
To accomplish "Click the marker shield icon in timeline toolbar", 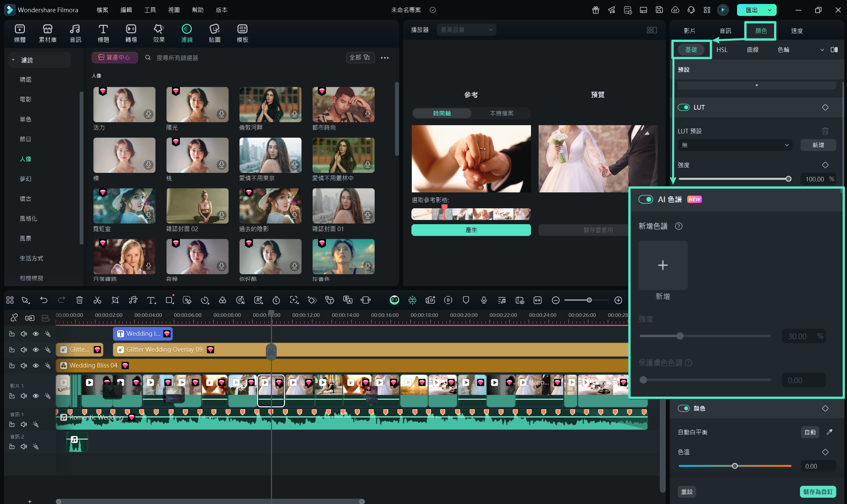I will pos(466,300).
